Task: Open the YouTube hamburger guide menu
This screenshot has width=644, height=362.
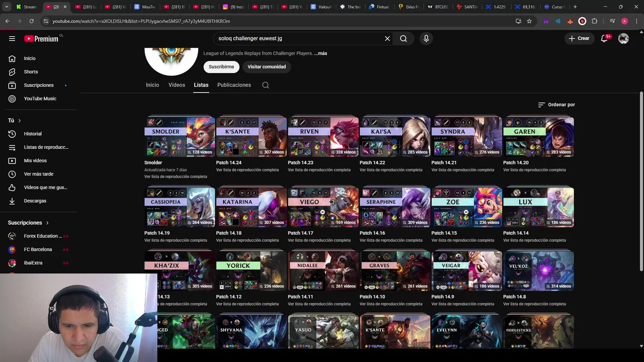Action: 12,38
